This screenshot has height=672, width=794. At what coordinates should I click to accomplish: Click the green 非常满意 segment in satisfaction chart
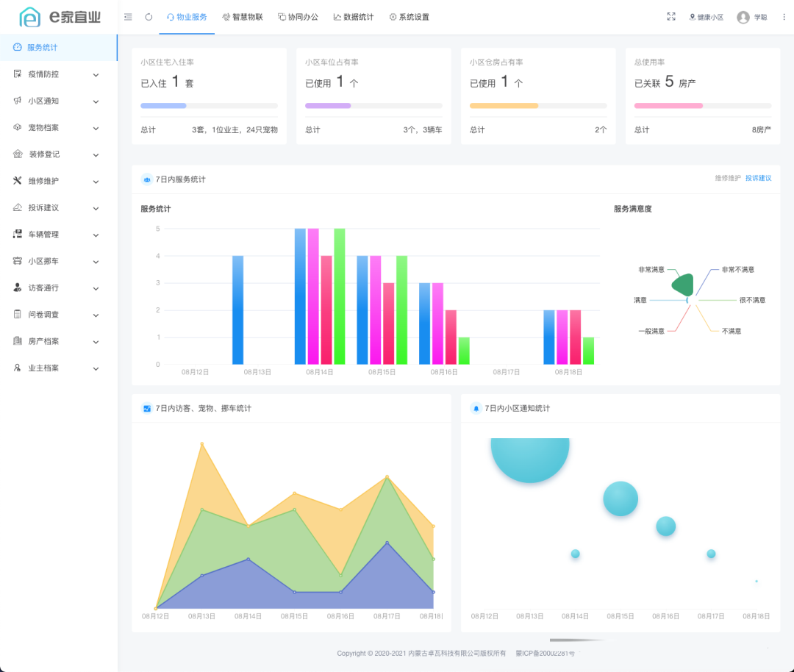coord(684,285)
